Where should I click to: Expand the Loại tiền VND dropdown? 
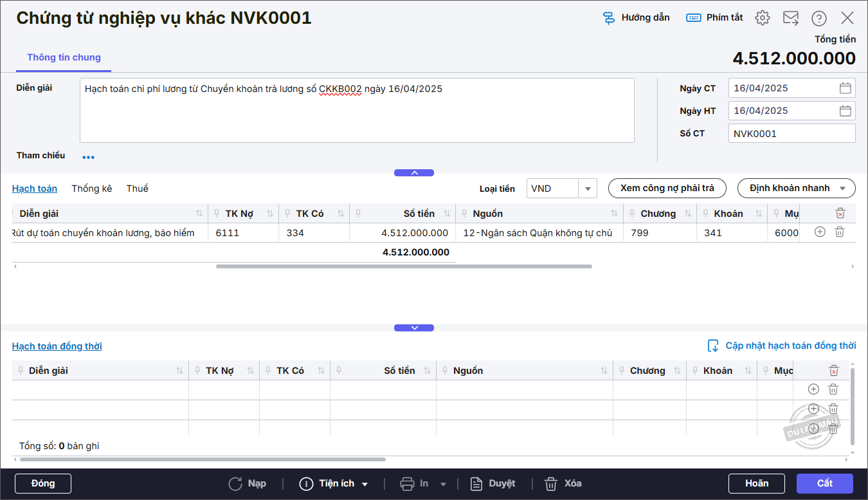point(588,189)
